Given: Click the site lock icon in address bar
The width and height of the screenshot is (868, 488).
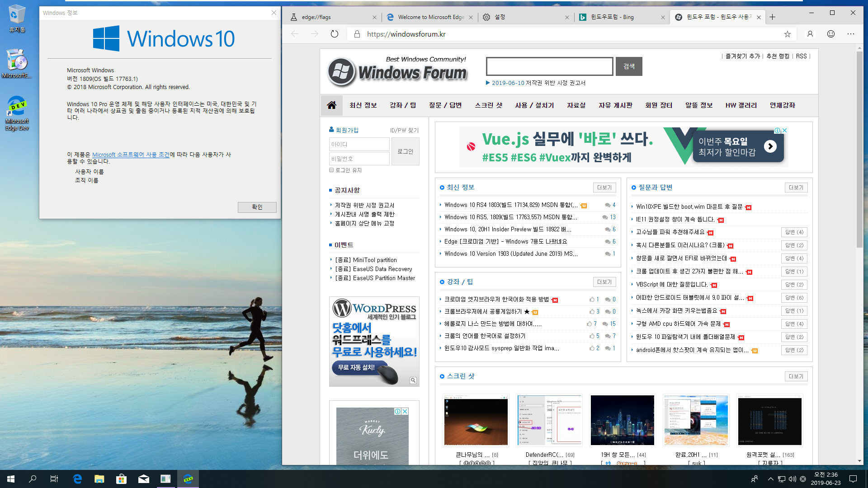Looking at the screenshot, I should [x=357, y=34].
